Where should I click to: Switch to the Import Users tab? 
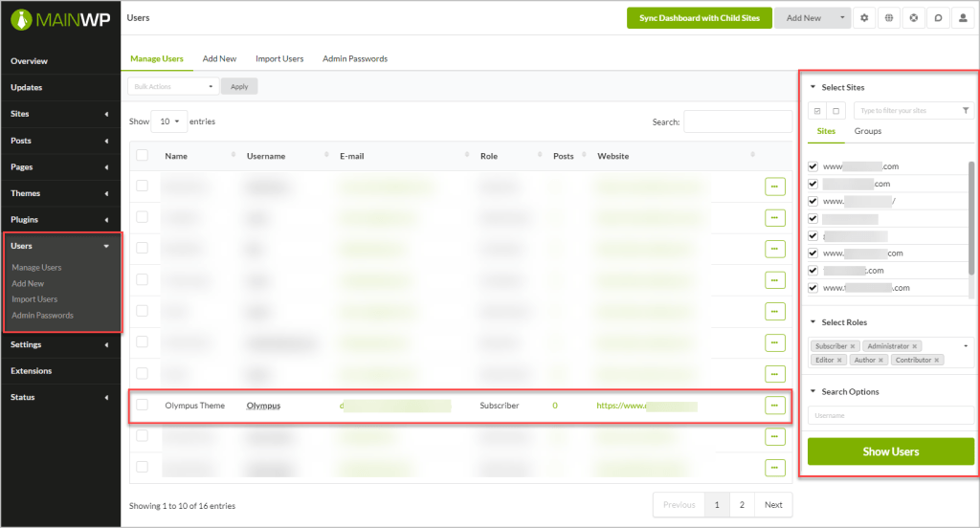(x=279, y=58)
